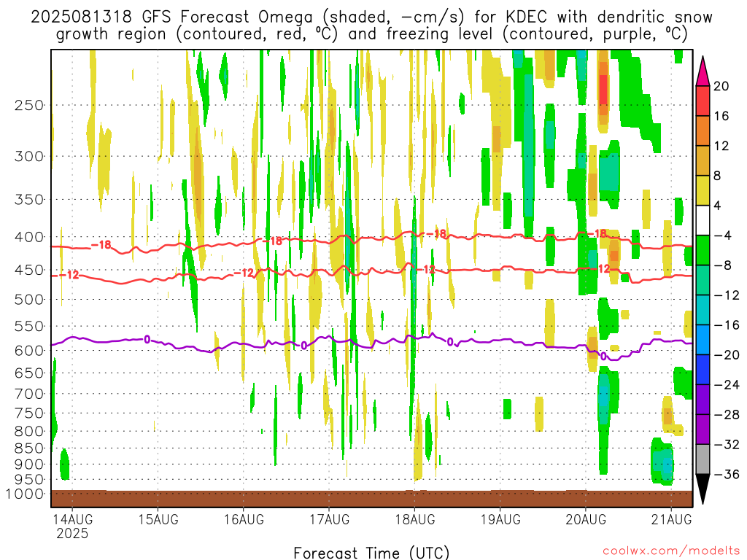747x560 pixels.
Task: Click the dark blue -24 to -20 legend swatch
Action: pos(703,370)
